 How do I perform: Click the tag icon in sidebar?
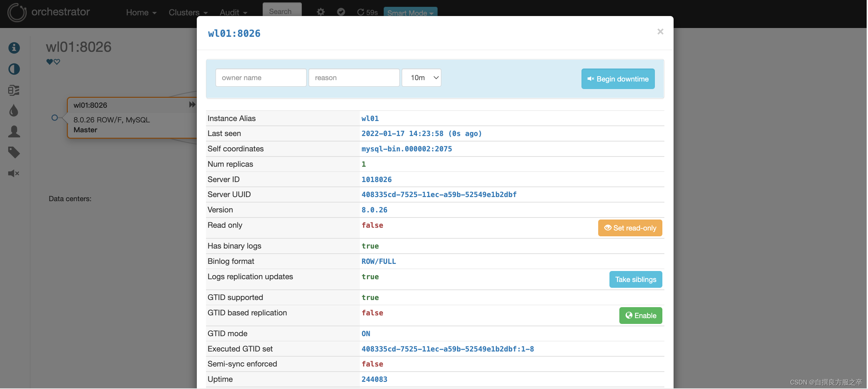14,152
